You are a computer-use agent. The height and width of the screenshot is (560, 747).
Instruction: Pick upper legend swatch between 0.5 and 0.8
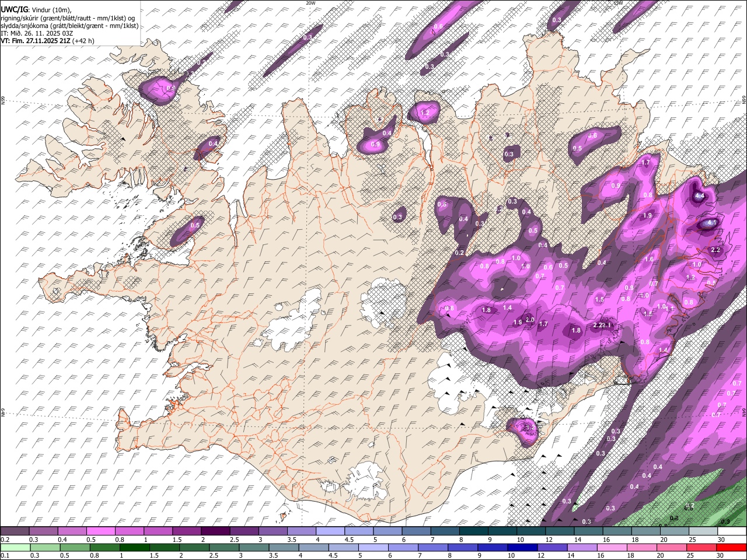tap(100, 531)
